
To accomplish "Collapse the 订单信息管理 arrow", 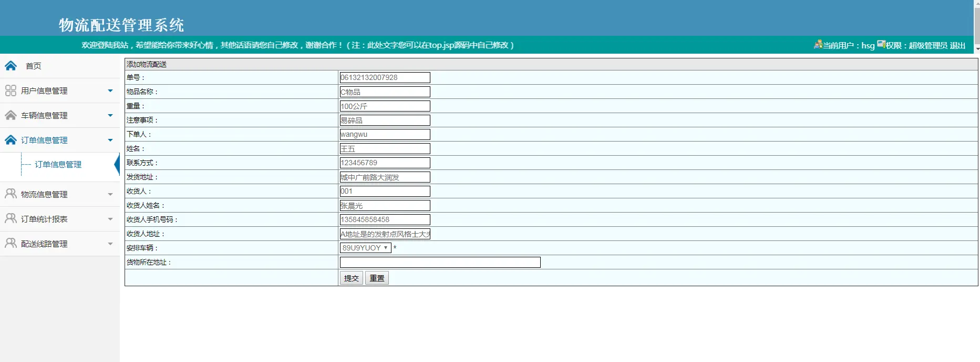I will point(110,140).
